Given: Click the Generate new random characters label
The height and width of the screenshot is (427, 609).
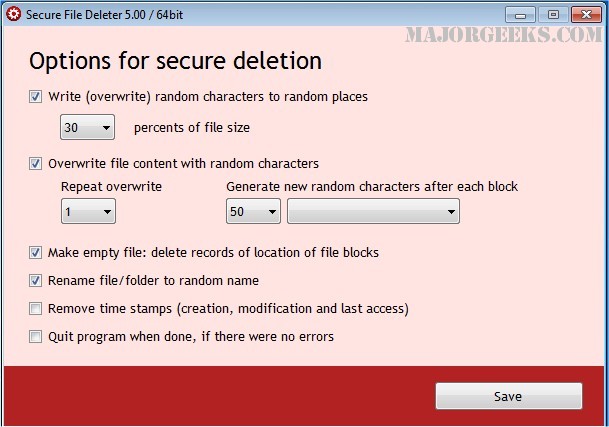Looking at the screenshot, I should click(372, 187).
